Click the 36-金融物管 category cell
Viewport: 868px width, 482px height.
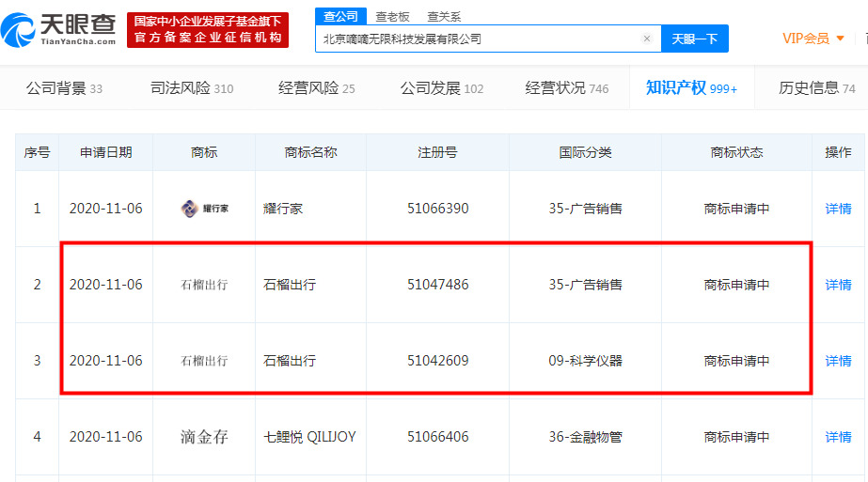coord(585,437)
